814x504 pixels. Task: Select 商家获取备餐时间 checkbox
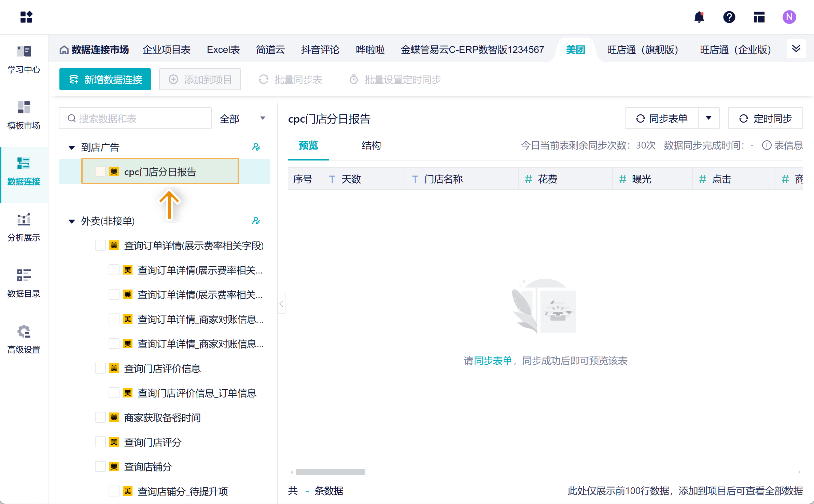point(100,418)
